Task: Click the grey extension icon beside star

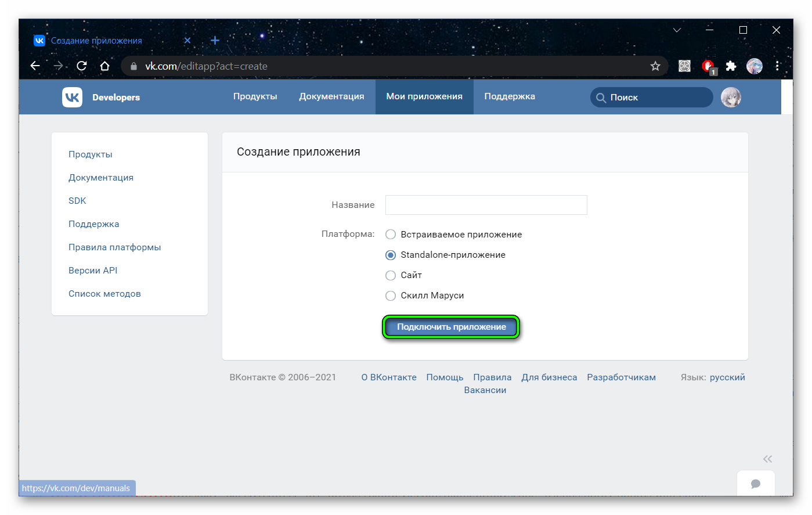Action: (x=685, y=66)
